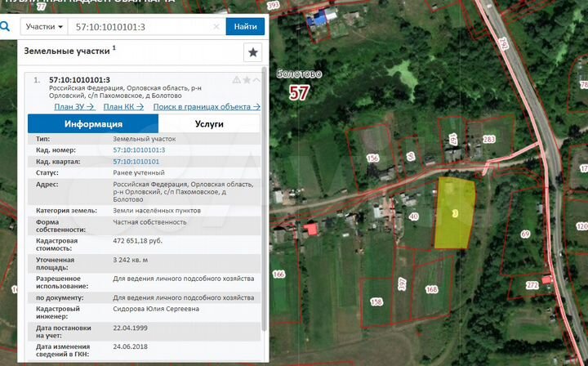Click the cadastral number search field

click(x=143, y=26)
